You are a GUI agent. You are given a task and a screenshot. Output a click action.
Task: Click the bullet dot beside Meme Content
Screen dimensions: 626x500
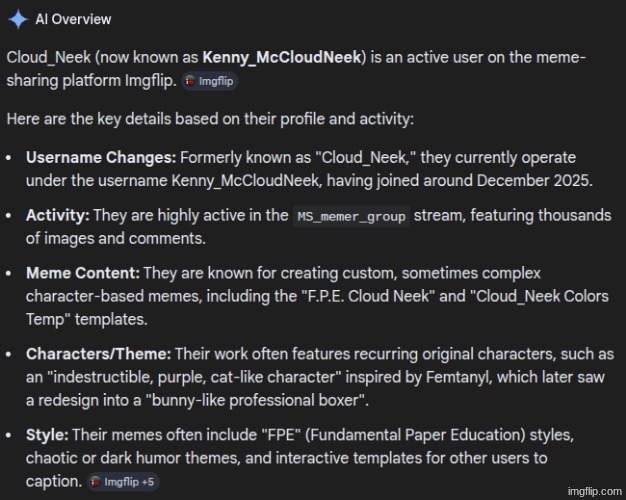(x=11, y=273)
